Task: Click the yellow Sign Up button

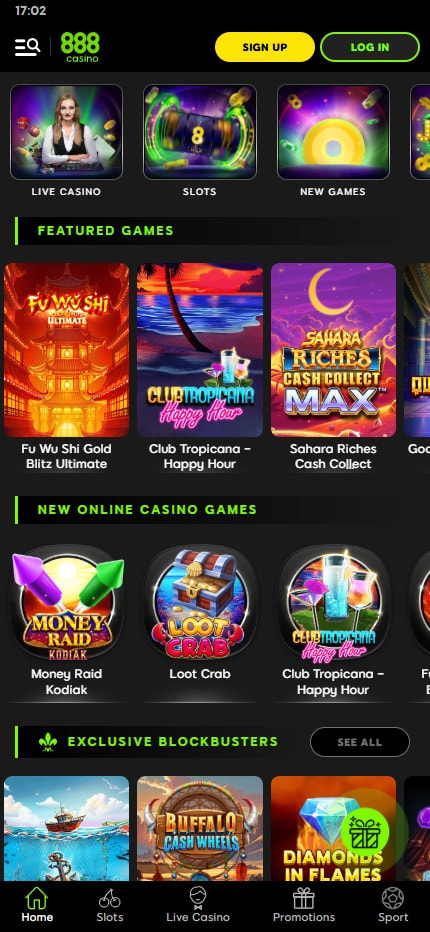Action: pos(265,47)
